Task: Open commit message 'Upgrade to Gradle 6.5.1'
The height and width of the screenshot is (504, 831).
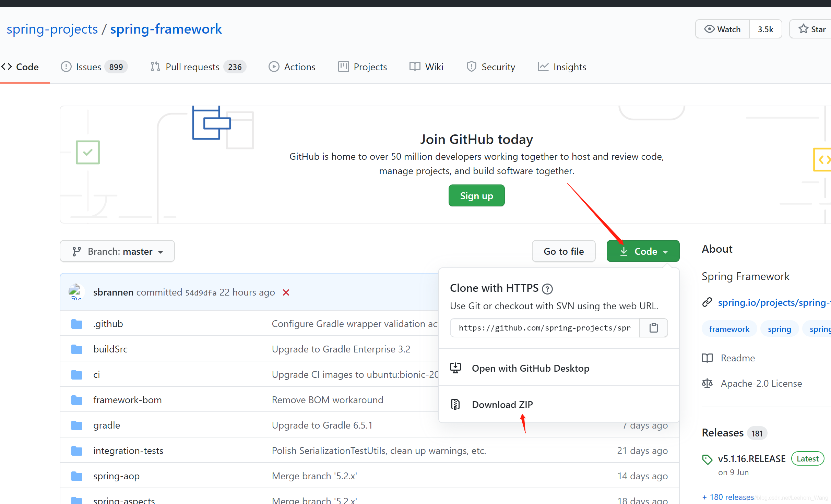Action: (322, 425)
